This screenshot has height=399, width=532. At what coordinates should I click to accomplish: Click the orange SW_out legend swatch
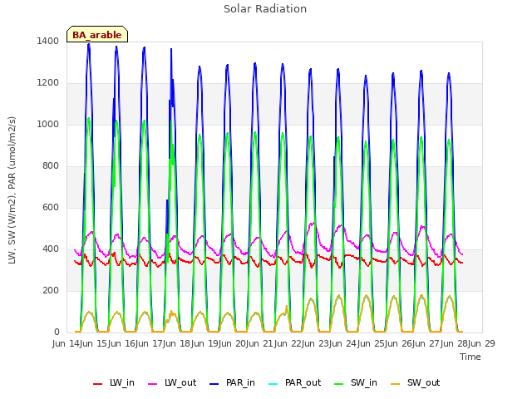pos(395,384)
